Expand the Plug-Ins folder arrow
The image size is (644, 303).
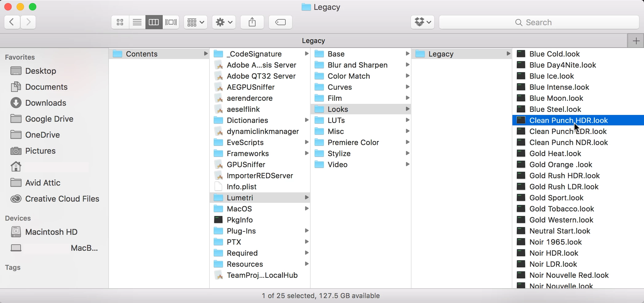pyautogui.click(x=307, y=231)
